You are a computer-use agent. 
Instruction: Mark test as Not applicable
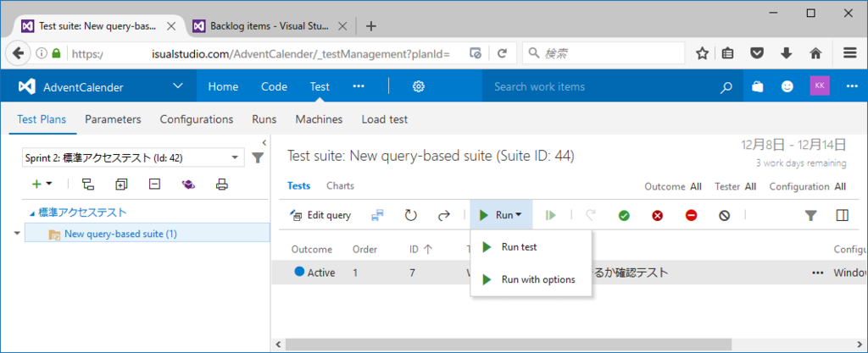(x=724, y=216)
